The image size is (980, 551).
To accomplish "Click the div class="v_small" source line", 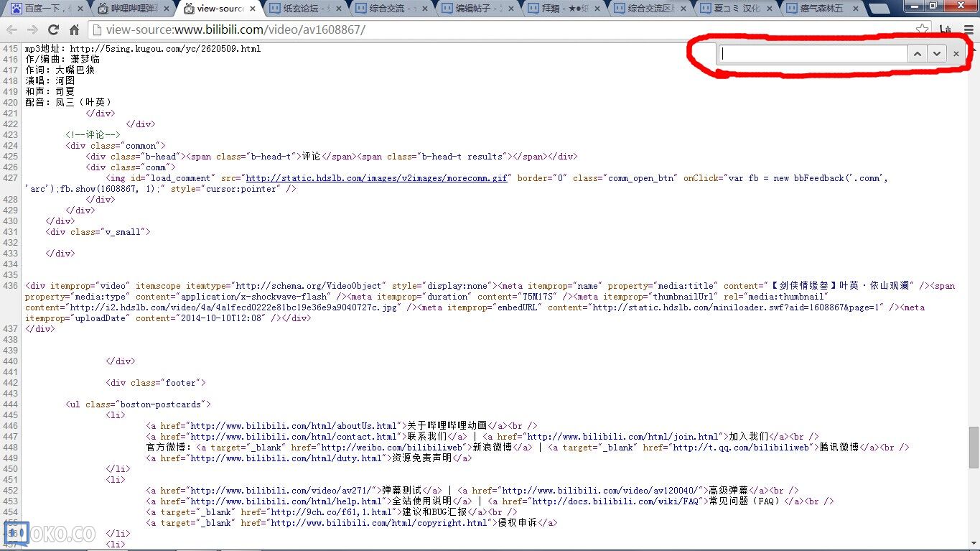I will click(x=98, y=232).
